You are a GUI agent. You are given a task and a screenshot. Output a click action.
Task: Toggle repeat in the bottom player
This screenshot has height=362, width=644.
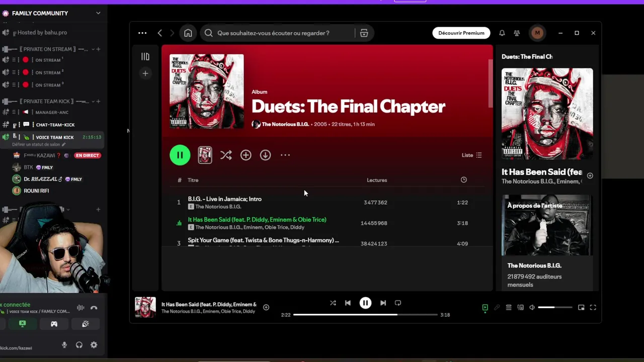tap(398, 303)
